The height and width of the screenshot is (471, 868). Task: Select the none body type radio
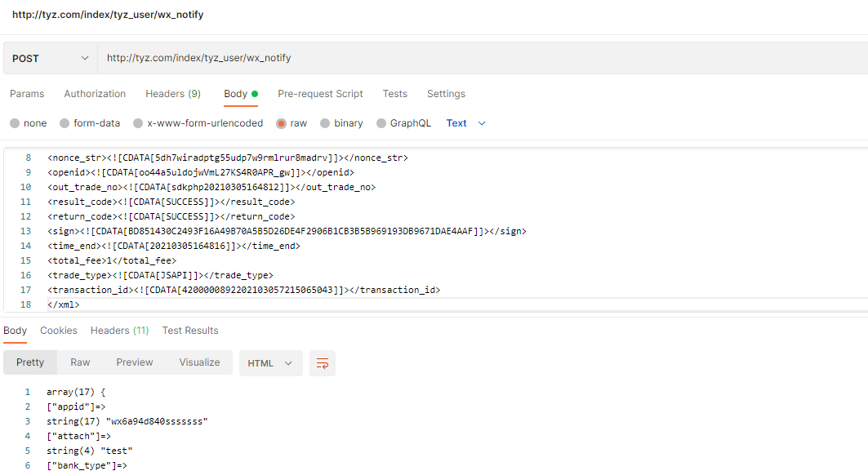tap(15, 123)
